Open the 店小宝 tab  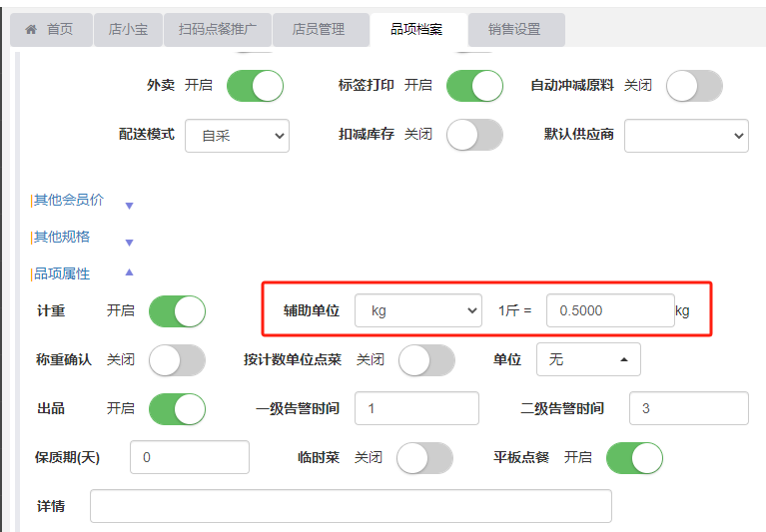pos(127,30)
